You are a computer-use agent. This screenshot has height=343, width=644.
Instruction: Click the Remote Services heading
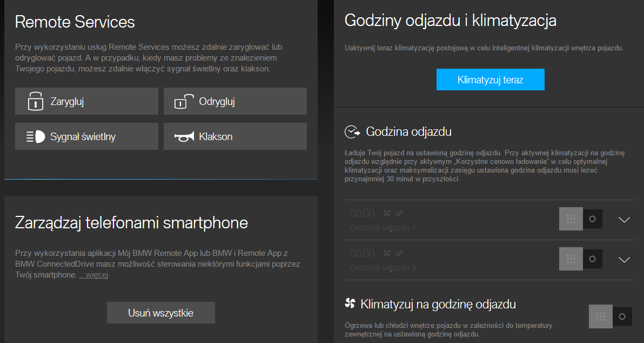[x=75, y=22]
